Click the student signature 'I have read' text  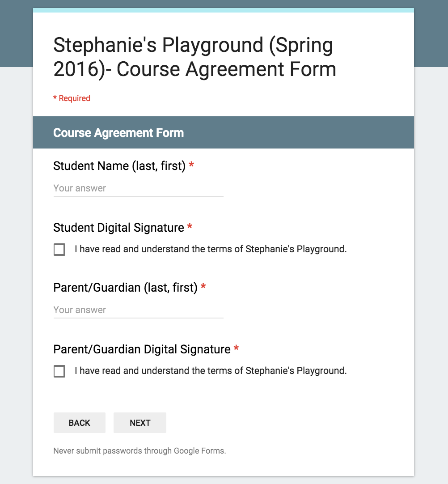pyautogui.click(x=211, y=249)
